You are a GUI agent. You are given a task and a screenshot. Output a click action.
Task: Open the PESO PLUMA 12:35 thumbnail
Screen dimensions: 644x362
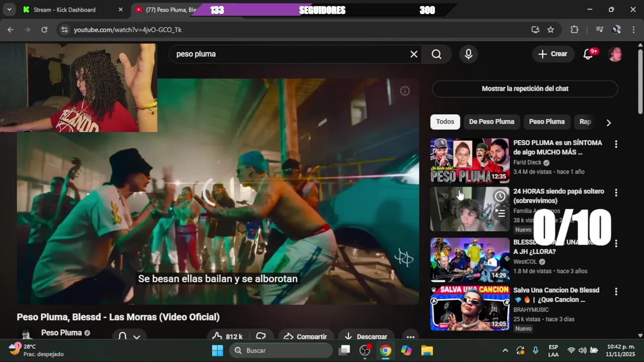[470, 161]
